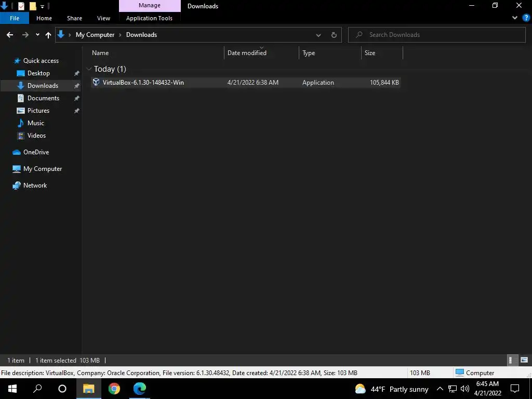Image resolution: width=532 pixels, height=399 pixels.
Task: Sort by the Size column header
Action: [x=370, y=53]
